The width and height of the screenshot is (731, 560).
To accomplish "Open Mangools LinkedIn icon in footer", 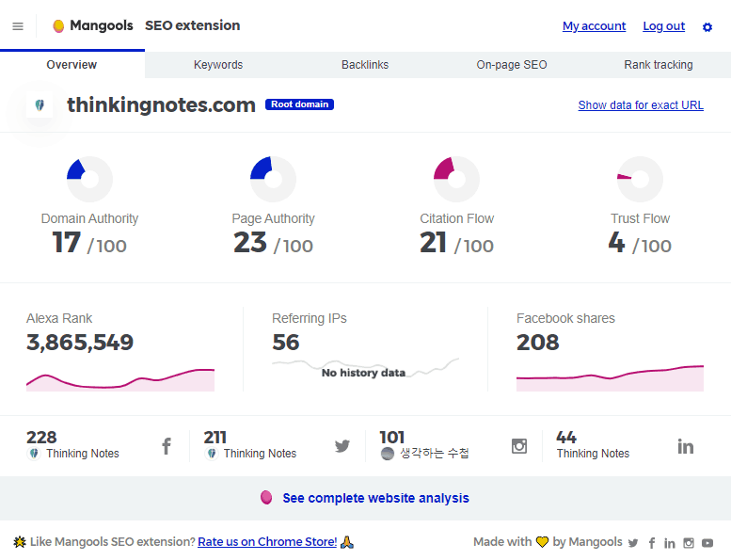I will click(670, 543).
